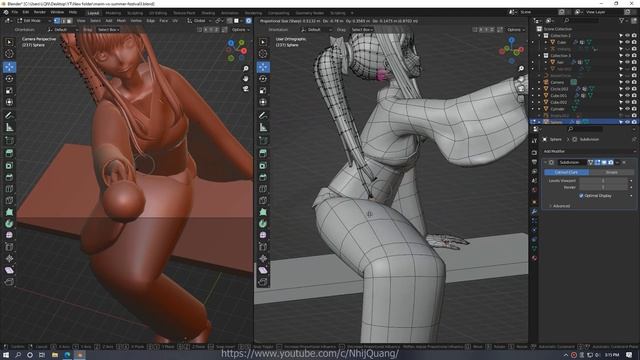Viewport: 640px width, 360px height.
Task: Select the Shear tool in left viewport
Action: pyautogui.click(x=9, y=270)
